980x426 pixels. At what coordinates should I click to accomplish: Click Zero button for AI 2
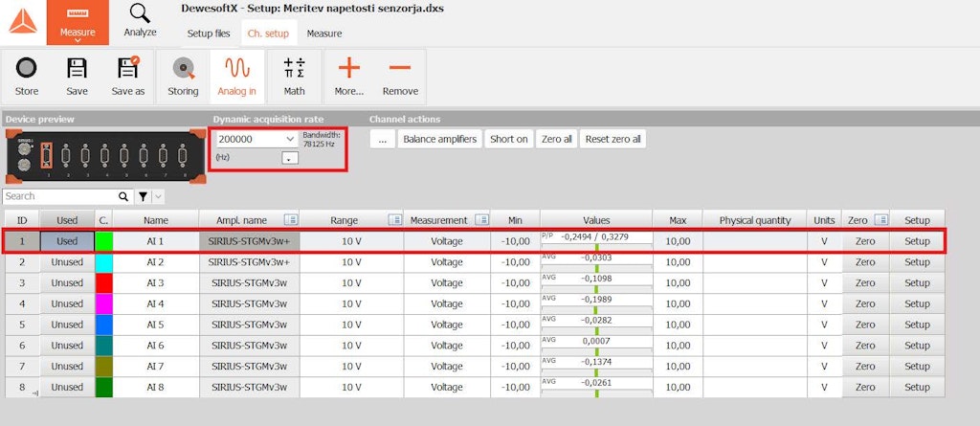coord(865,262)
